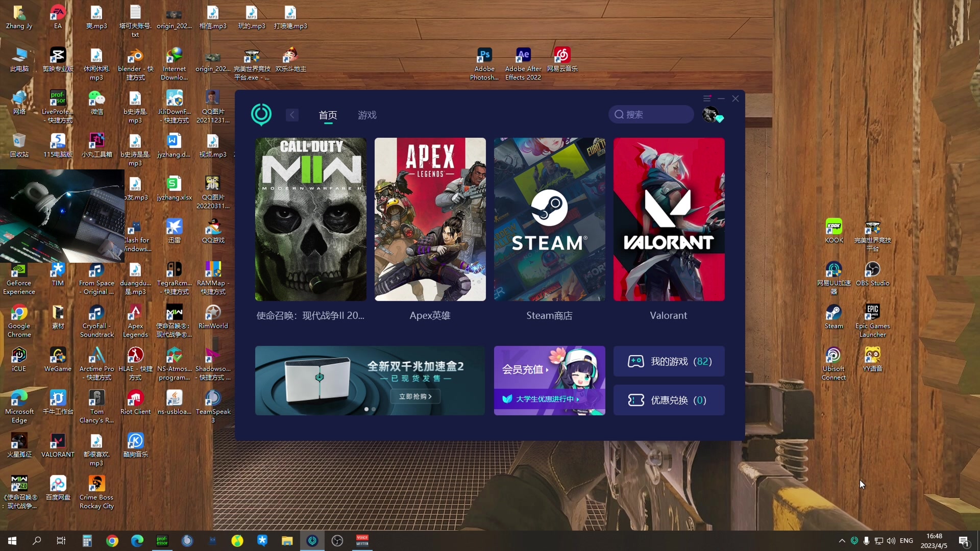Open Adobe Photoshop desktop icon

[x=484, y=64]
